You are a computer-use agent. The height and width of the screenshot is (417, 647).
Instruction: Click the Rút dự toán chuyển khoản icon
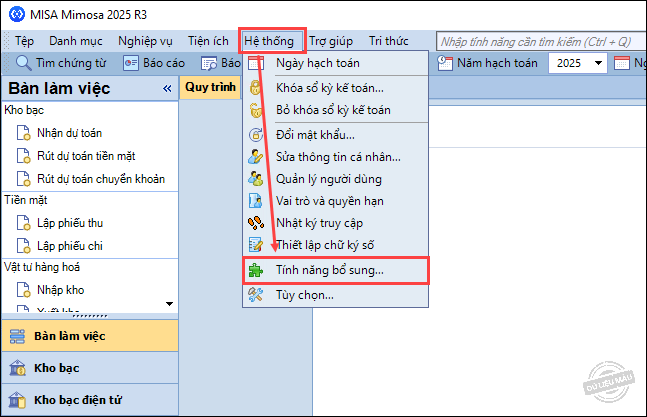[24, 179]
